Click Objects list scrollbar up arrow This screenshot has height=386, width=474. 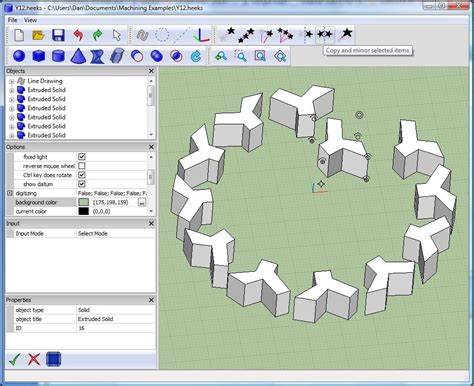click(151, 81)
